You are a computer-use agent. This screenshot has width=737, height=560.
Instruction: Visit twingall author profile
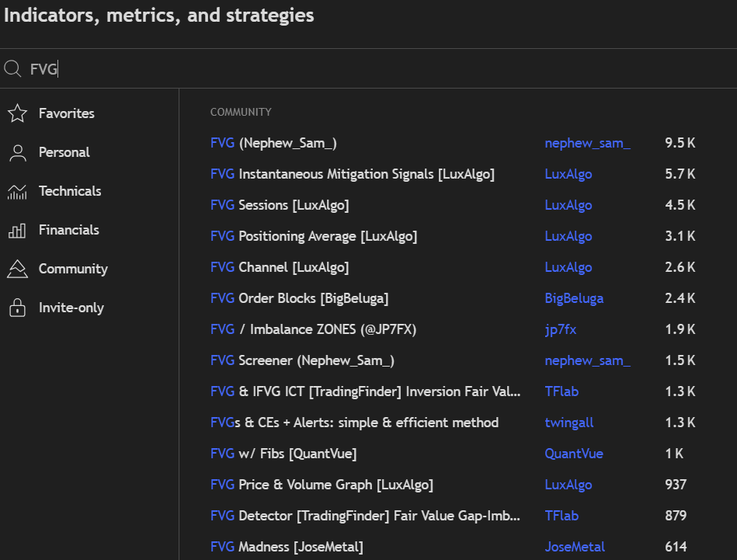569,423
